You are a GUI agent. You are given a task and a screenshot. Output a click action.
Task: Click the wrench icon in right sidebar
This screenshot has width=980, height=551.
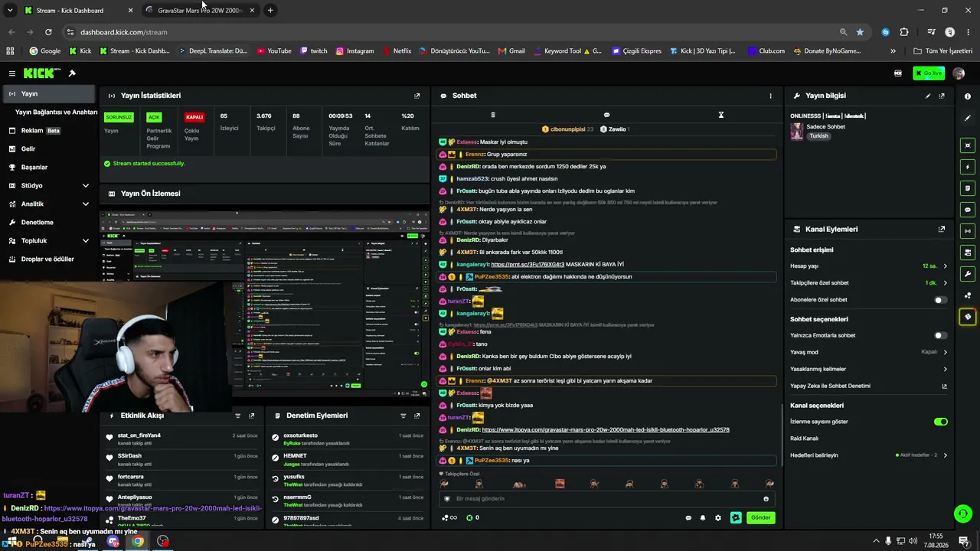968,274
